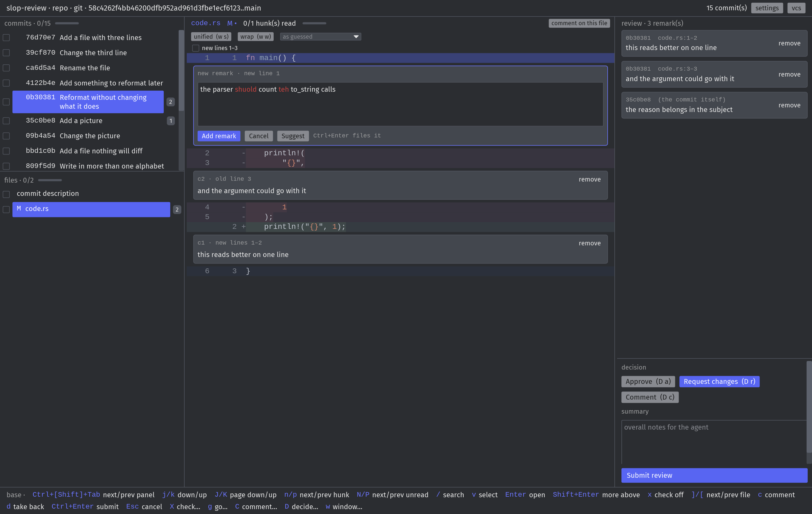The height and width of the screenshot is (514, 812).
Task: Cancel the new remark
Action: pyautogui.click(x=259, y=136)
